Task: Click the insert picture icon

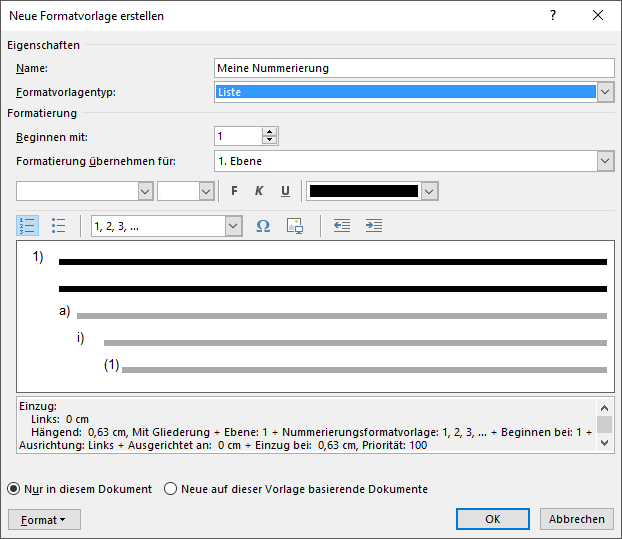Action: point(294,226)
